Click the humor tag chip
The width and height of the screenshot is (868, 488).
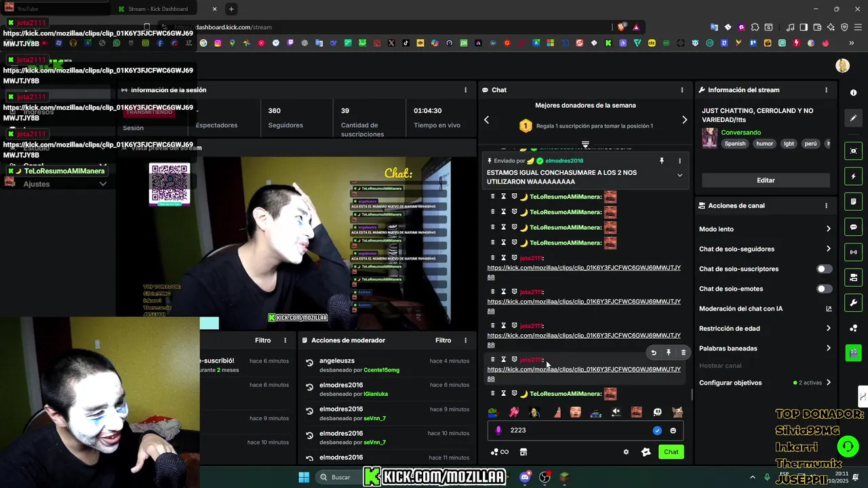(764, 144)
